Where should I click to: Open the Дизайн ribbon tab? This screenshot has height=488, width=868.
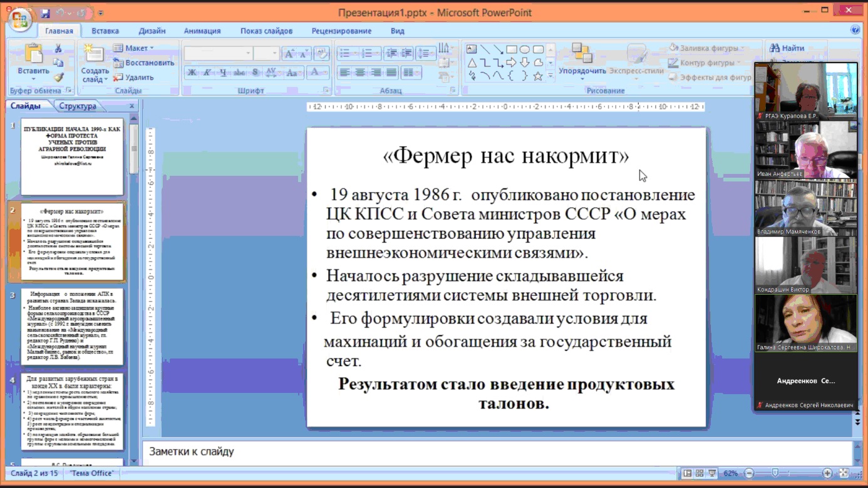pyautogui.click(x=152, y=31)
